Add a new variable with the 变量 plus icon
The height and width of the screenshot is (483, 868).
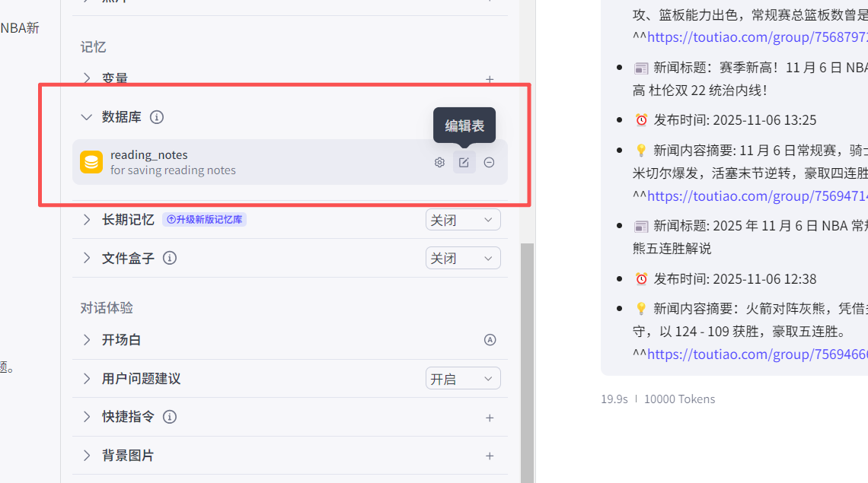(x=490, y=78)
